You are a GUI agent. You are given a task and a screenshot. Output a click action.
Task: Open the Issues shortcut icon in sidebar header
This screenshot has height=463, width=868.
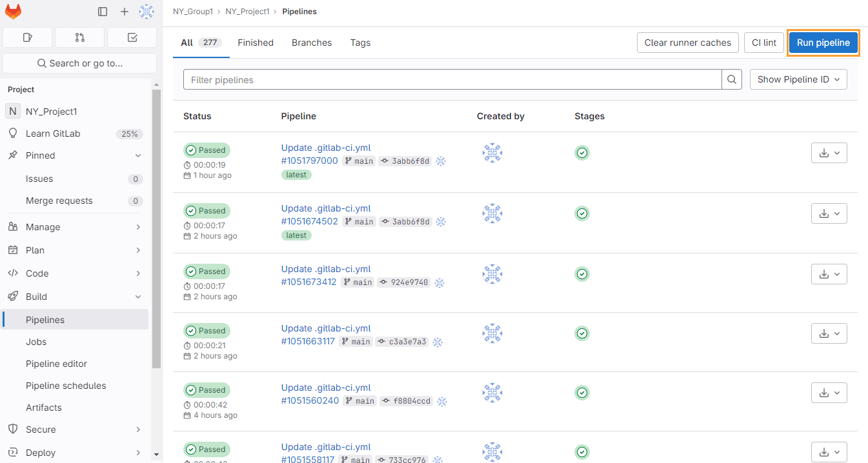click(27, 37)
